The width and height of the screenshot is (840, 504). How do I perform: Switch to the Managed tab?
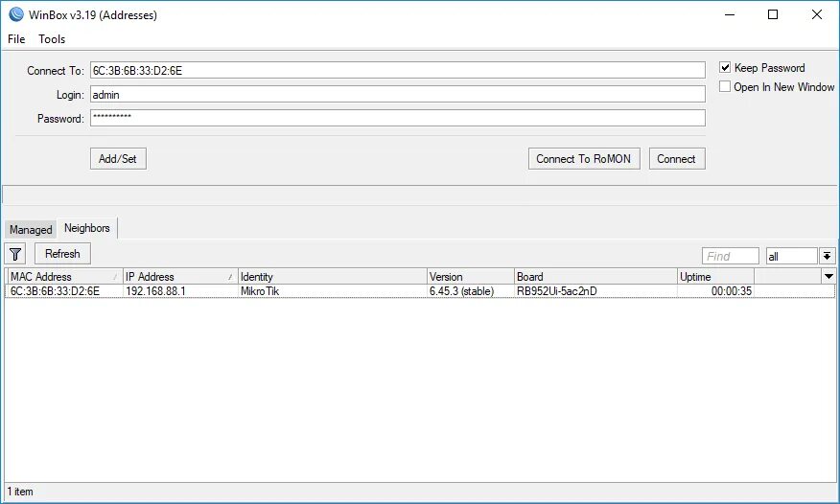click(x=31, y=230)
